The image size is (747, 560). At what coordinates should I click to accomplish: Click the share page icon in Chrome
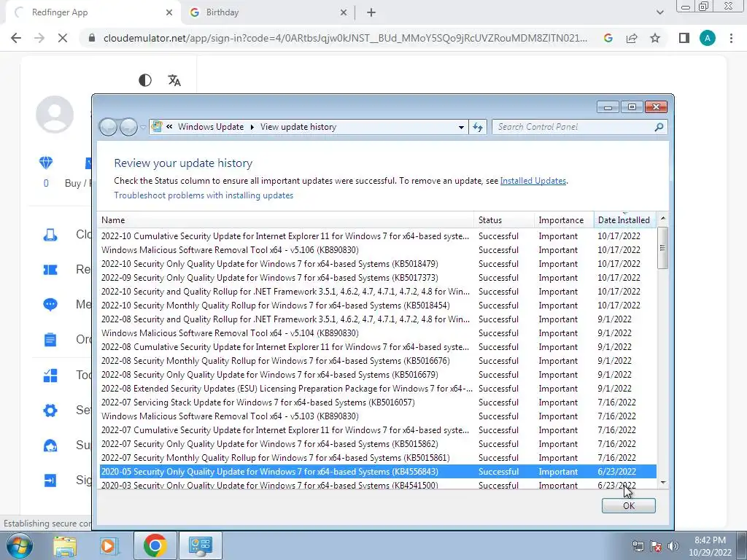(632, 38)
